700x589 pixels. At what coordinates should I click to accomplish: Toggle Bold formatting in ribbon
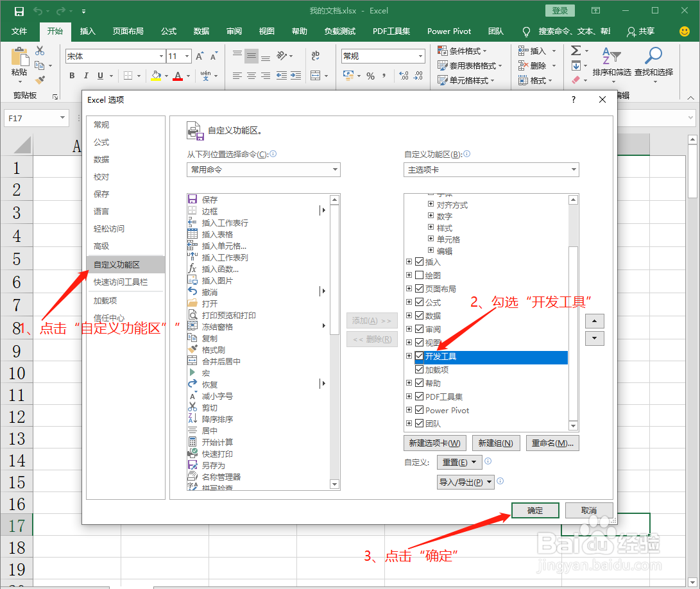click(72, 76)
